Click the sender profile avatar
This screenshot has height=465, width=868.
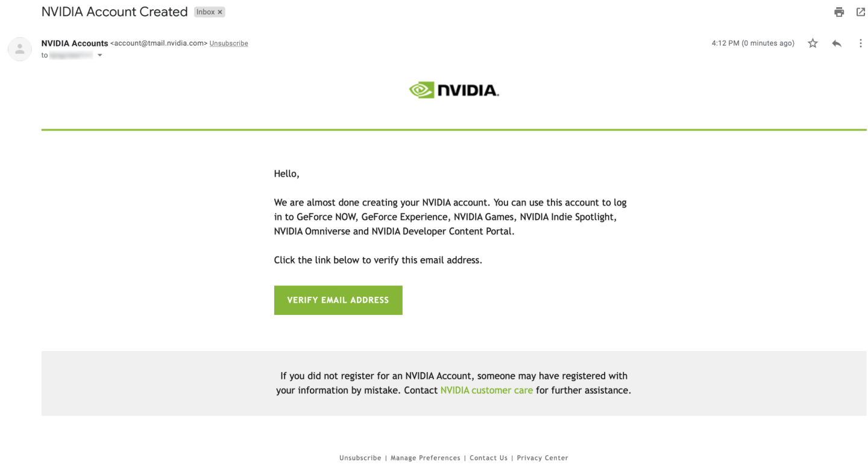19,49
